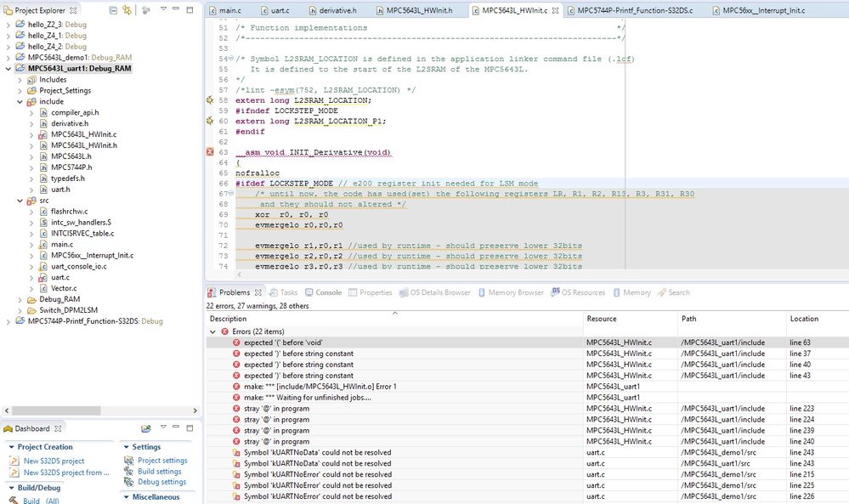Collapse all in Project Explorer
Screen dimensions: 849x504
113,9
